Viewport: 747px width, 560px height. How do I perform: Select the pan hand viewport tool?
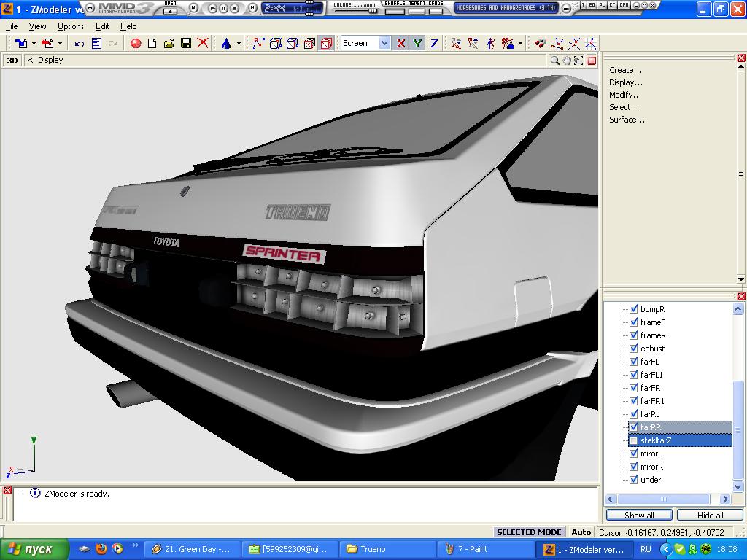coord(567,61)
